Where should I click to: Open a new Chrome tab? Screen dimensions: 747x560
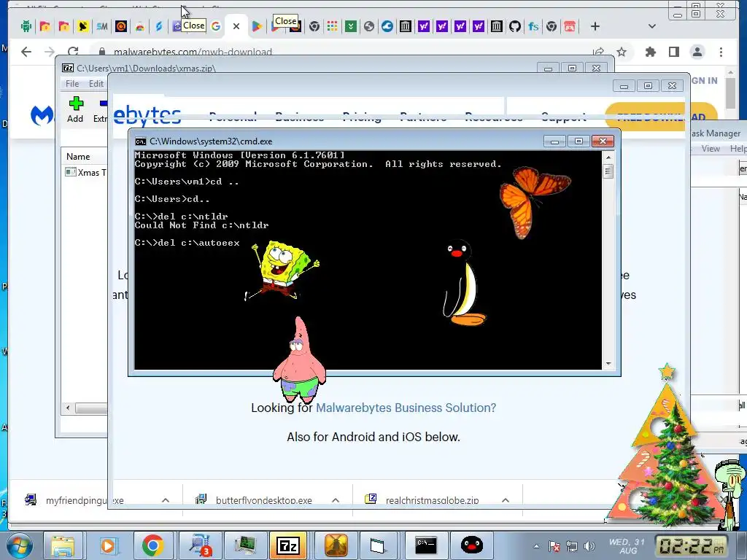pyautogui.click(x=595, y=27)
